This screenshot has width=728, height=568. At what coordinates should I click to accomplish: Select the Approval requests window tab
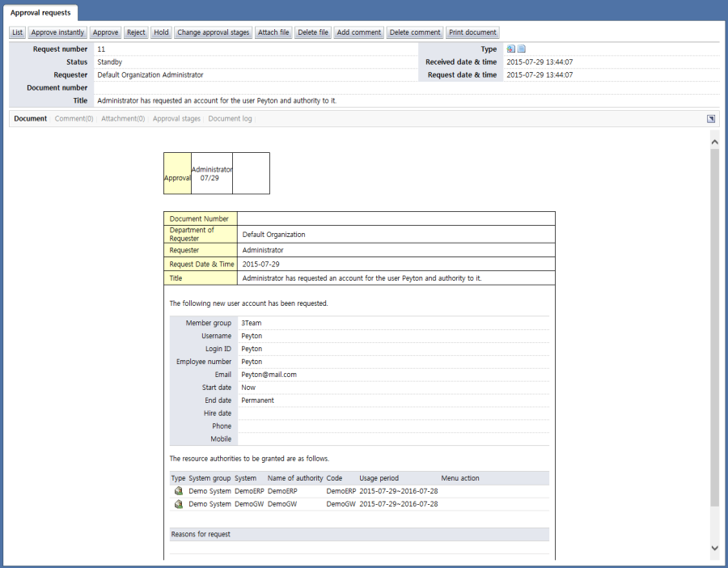pos(40,13)
